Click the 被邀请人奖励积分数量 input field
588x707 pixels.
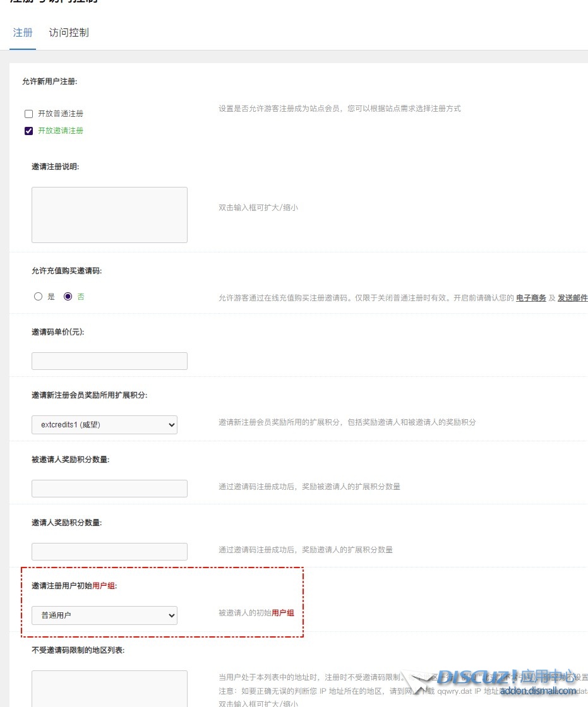(x=109, y=489)
